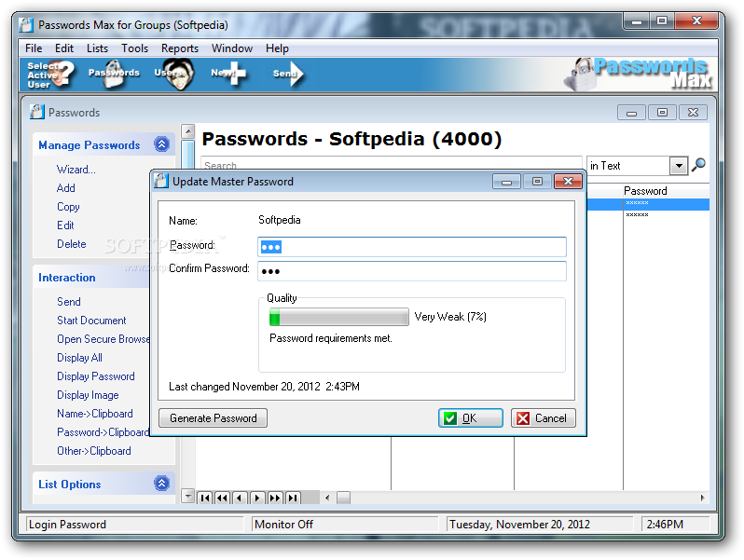Screen dimensions: 744x560
Task: Open the File menu
Action: (34, 48)
